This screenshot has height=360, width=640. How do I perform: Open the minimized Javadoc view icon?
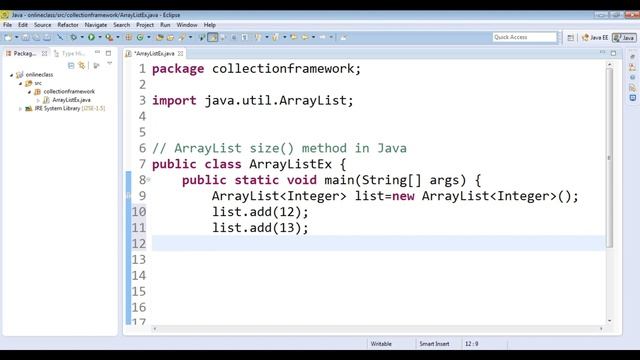click(632, 77)
